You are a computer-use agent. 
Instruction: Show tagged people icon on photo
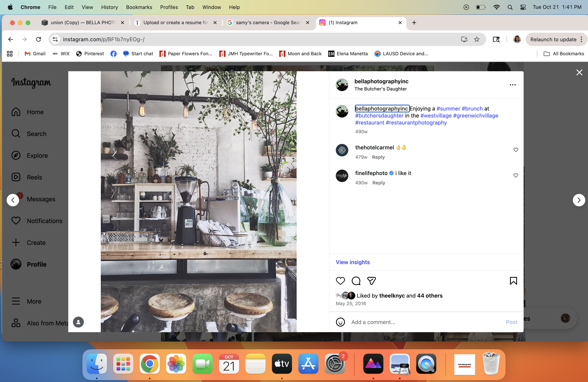pos(78,322)
